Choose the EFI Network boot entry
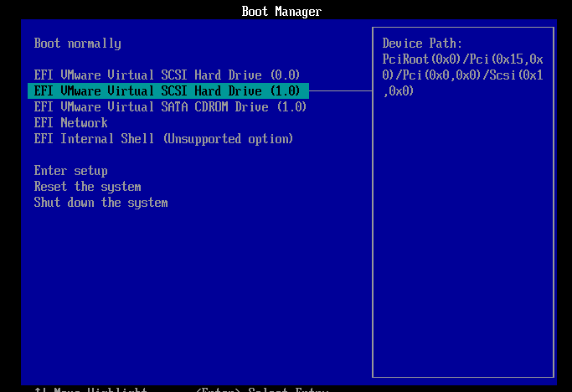 pos(71,123)
